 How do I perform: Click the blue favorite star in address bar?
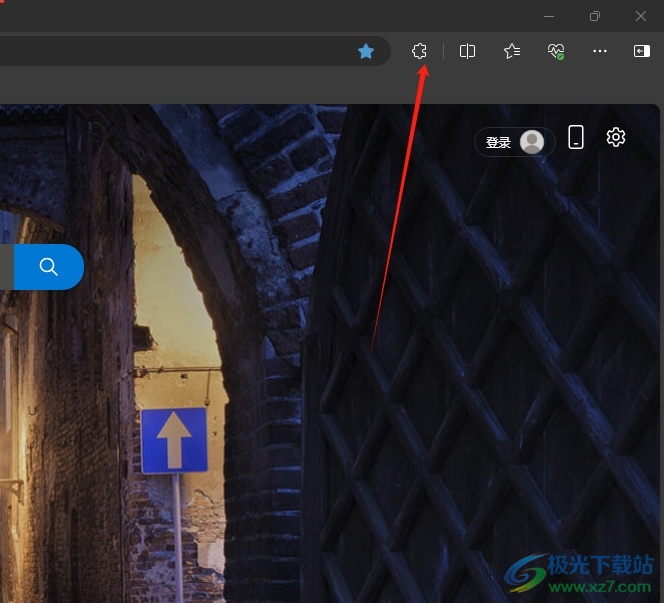(x=366, y=52)
